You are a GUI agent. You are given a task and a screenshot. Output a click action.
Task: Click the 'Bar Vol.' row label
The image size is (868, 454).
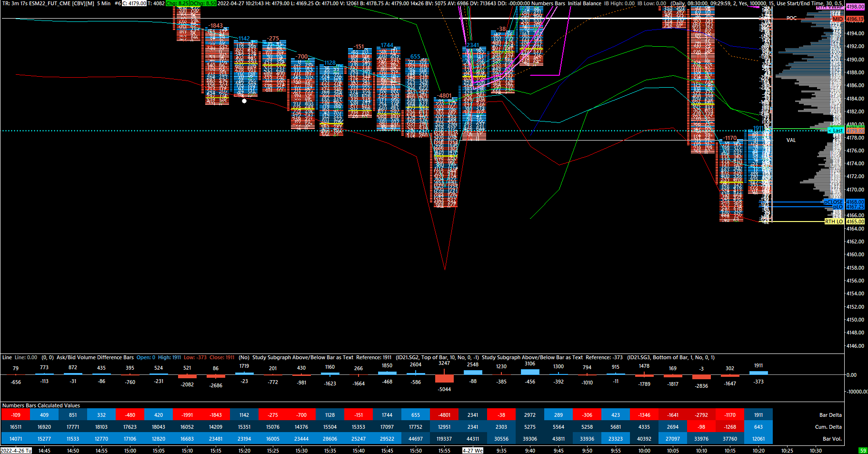(832, 439)
